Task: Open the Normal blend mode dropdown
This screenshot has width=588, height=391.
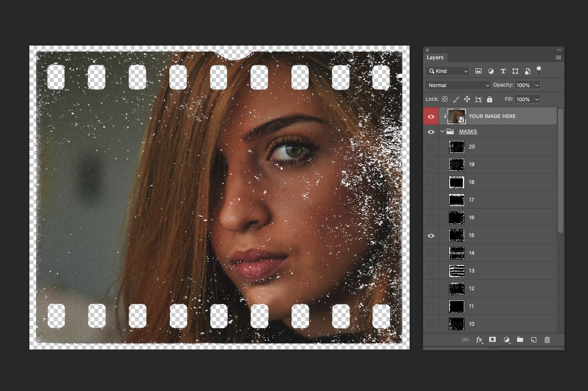Action: pyautogui.click(x=458, y=86)
